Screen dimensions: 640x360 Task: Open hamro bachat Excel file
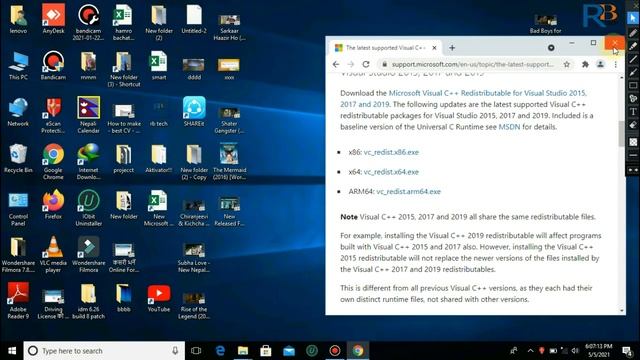point(124,22)
